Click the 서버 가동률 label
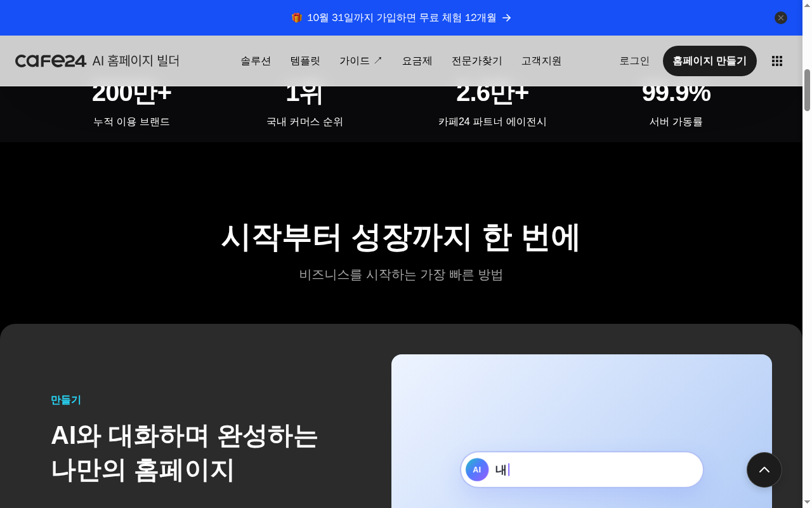Viewport: 812px width, 508px height. pos(676,122)
